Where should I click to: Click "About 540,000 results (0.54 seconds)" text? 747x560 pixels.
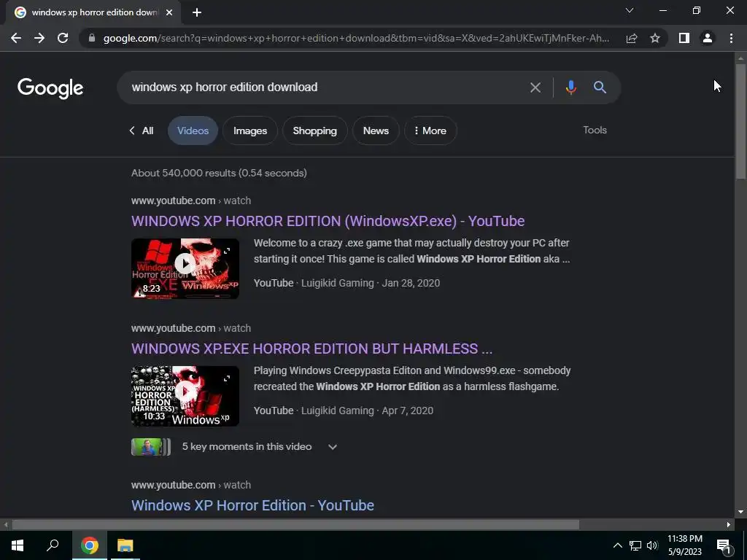click(x=219, y=173)
